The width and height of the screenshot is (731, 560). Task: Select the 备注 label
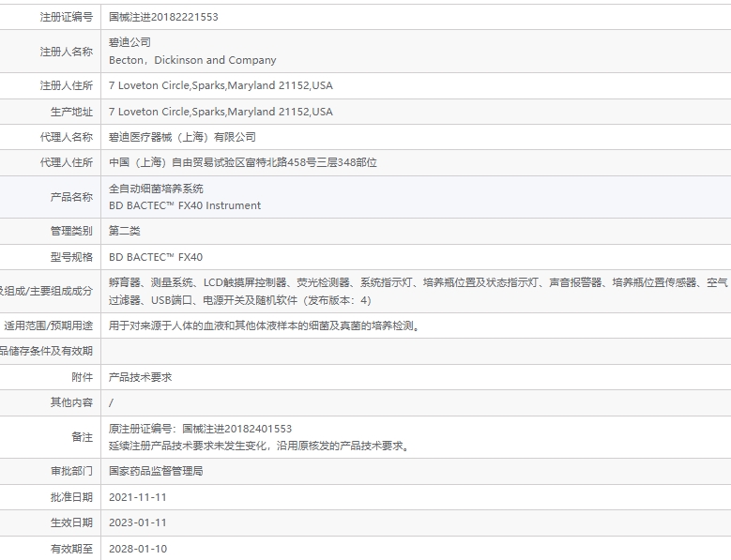(x=82, y=437)
